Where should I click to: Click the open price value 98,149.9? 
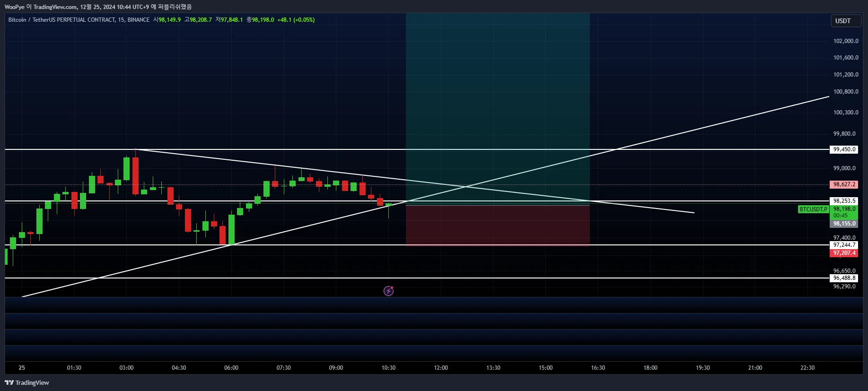click(169, 20)
